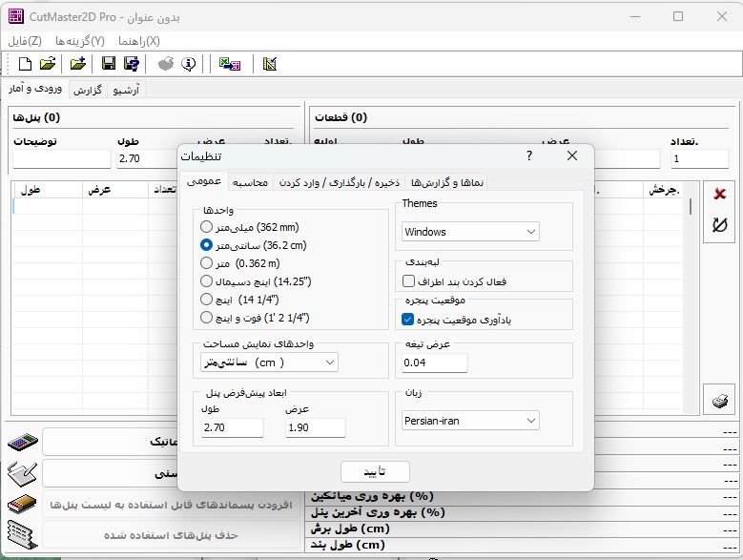The height and width of the screenshot is (560, 743).
Task: Click the Excel export toolbar icon
Action: click(x=229, y=64)
